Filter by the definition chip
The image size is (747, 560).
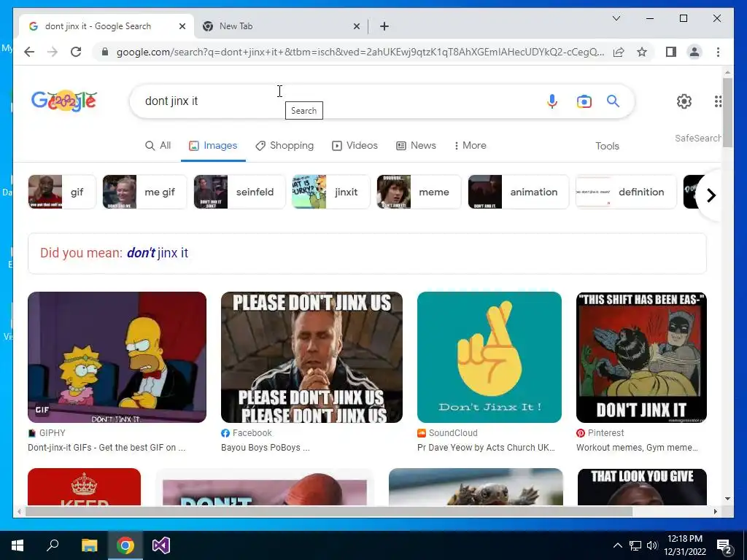click(626, 192)
